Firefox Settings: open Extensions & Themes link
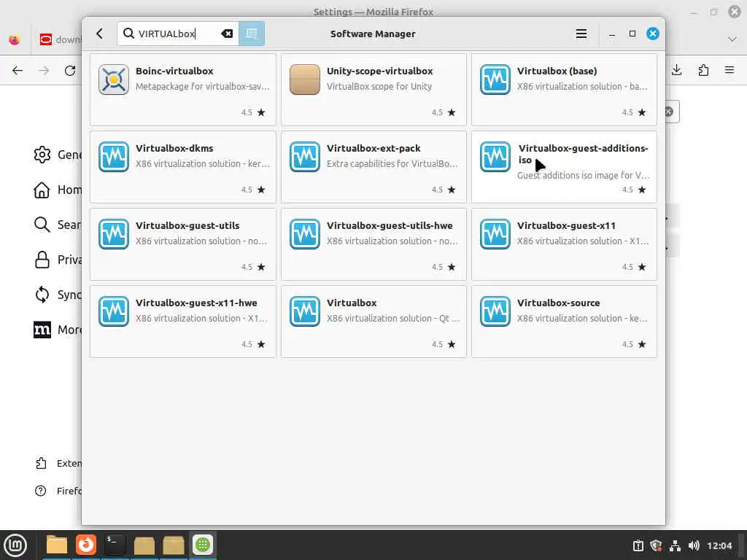Screen dimensions: 747x560 58,463
